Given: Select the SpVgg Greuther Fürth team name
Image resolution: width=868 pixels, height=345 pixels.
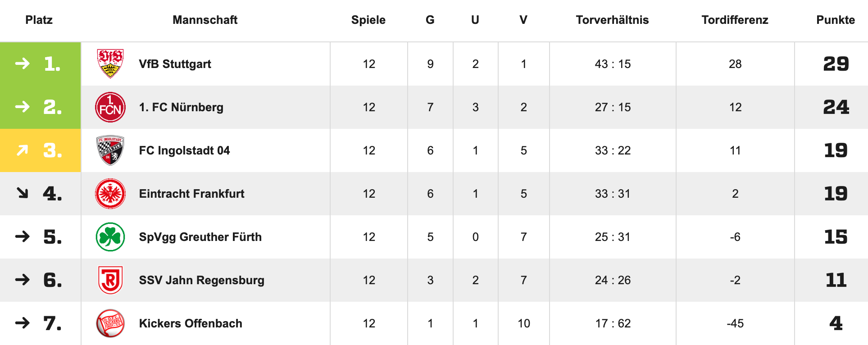Looking at the screenshot, I should (x=200, y=237).
